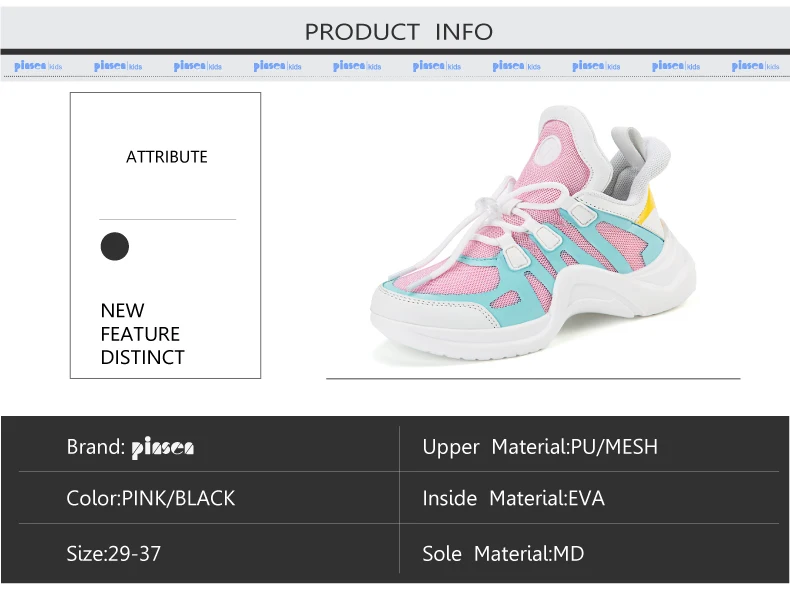This screenshot has height=600, width=790.
Task: Click the last piasea kids logo in strip
Action: 755,66
